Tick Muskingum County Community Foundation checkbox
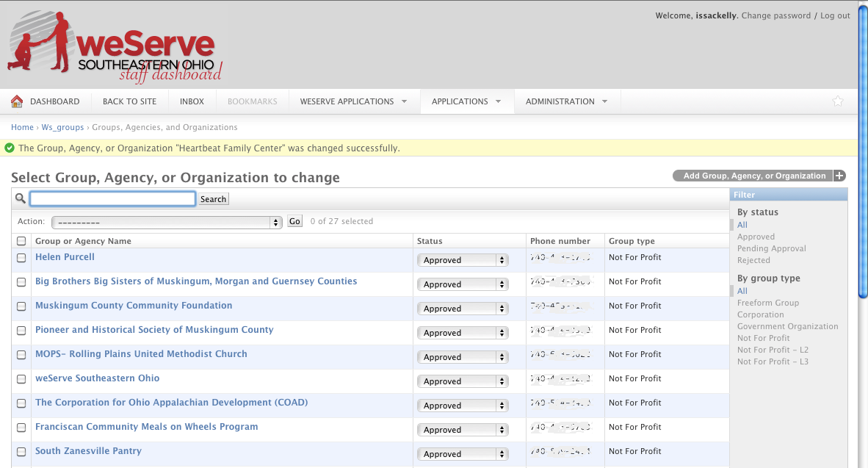 21,306
